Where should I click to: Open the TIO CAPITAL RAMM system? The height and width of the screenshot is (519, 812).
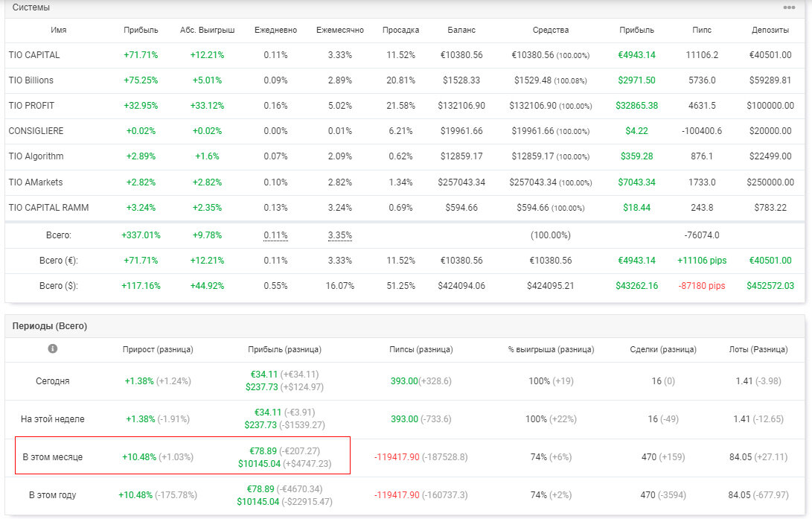(x=48, y=208)
